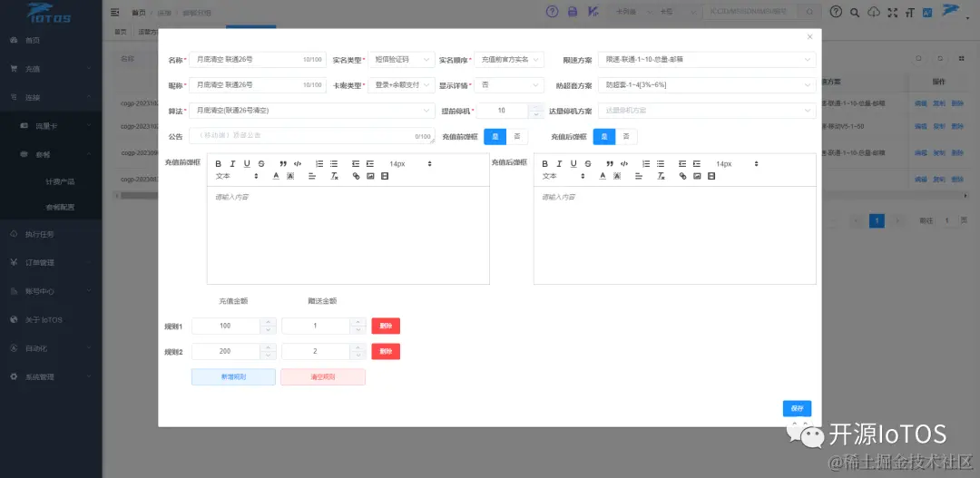Toggle underline in the 充值前弹框 editor
Screen dimensions: 980x478
click(x=247, y=163)
